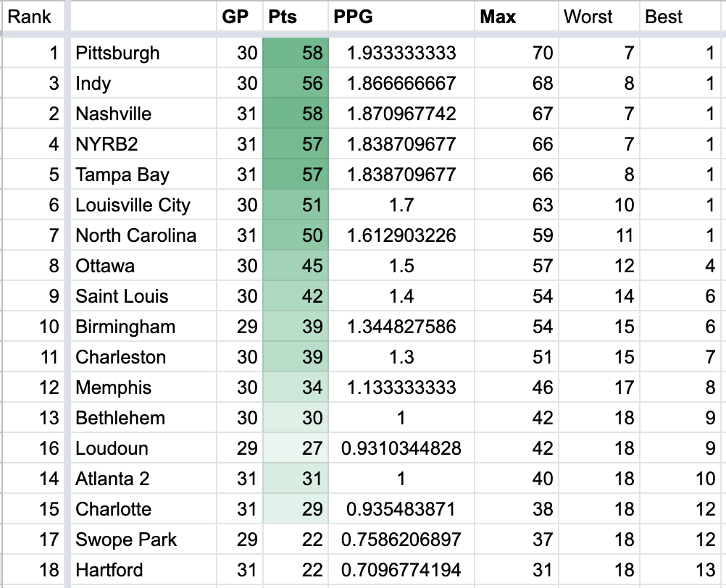Click Memphis's 34 points cell

coord(296,387)
